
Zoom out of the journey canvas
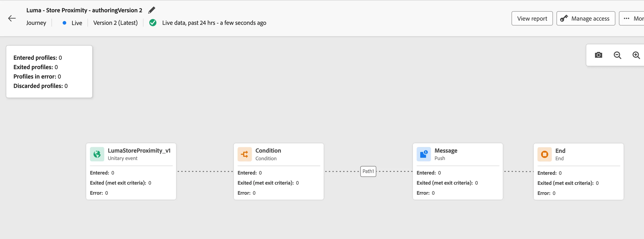pyautogui.click(x=617, y=55)
